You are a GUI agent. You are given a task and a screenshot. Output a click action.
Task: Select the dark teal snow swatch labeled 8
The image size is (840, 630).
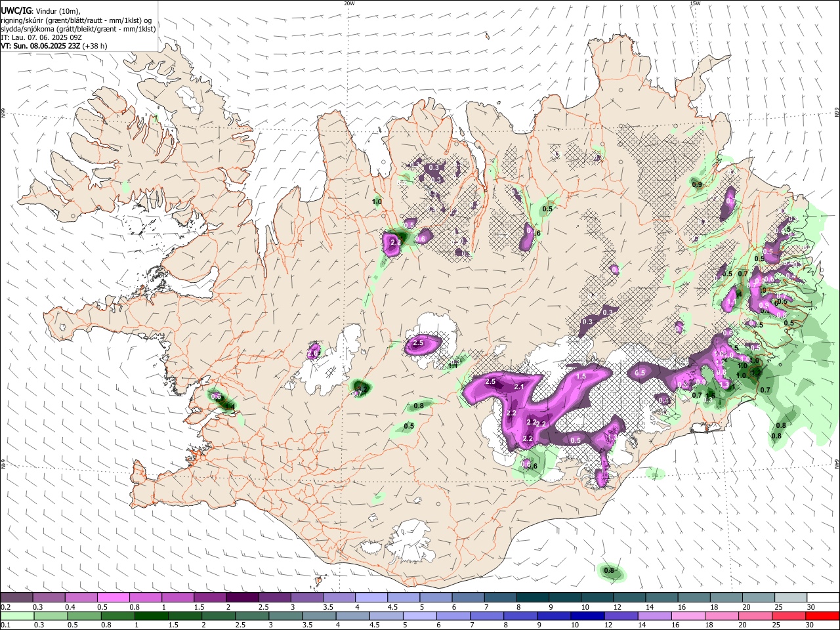click(532, 598)
